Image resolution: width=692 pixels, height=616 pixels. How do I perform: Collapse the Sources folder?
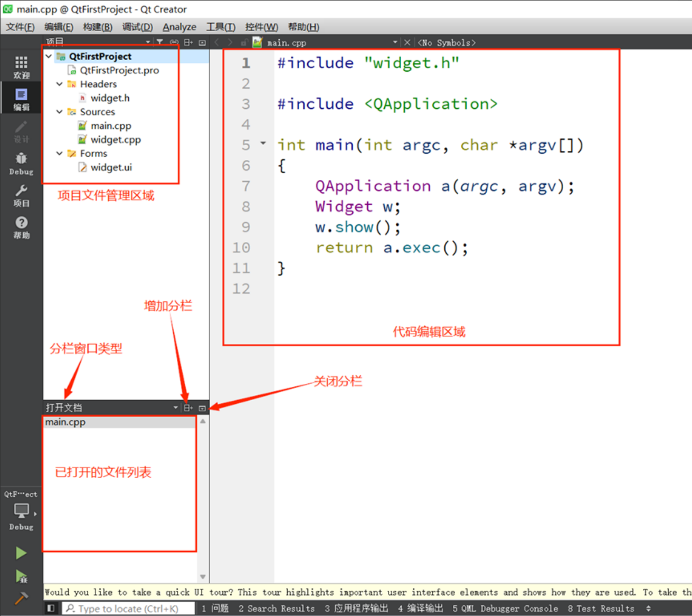60,111
